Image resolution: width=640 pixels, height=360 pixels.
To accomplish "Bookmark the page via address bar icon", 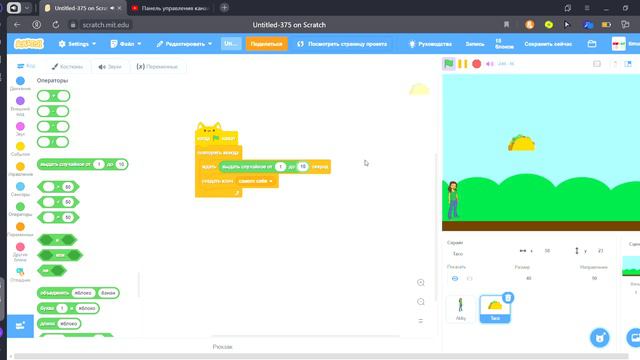I will (506, 24).
